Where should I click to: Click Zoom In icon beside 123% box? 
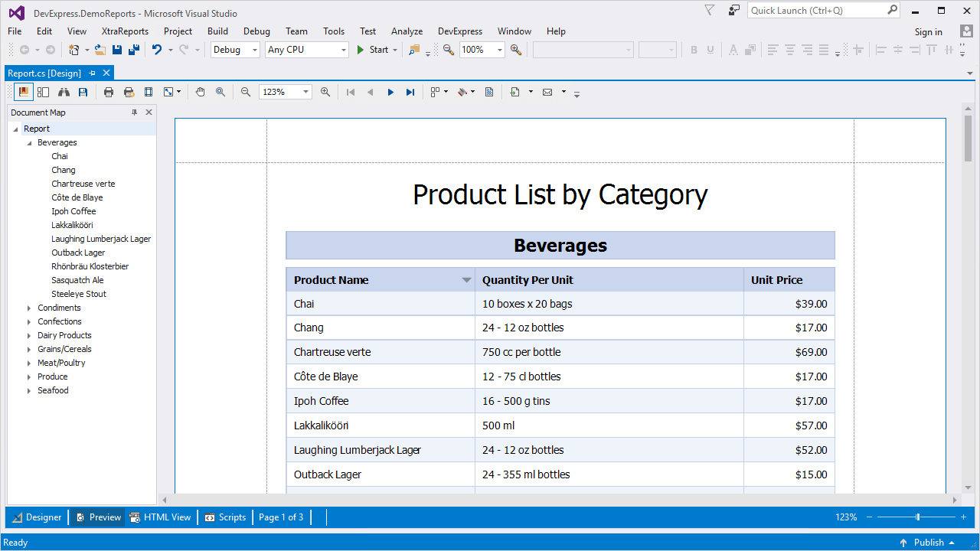tap(325, 92)
